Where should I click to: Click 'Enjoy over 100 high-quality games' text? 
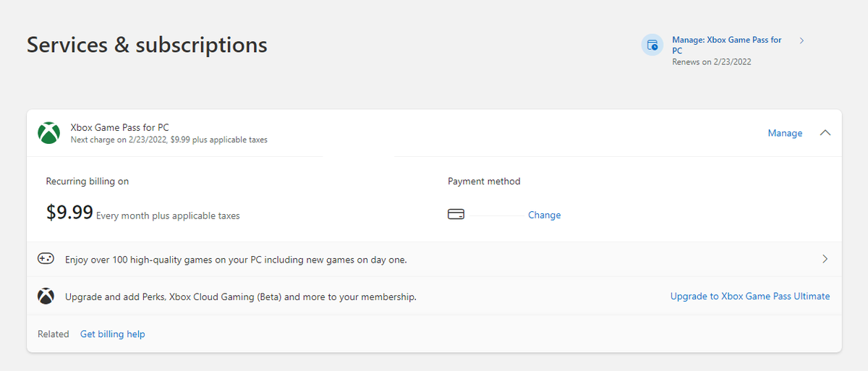[x=236, y=259]
